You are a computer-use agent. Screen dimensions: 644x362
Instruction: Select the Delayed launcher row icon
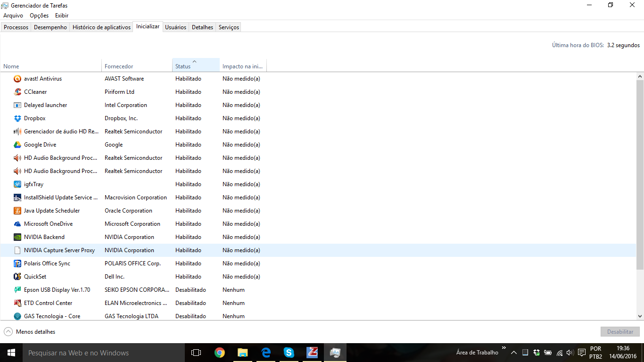pyautogui.click(x=17, y=105)
